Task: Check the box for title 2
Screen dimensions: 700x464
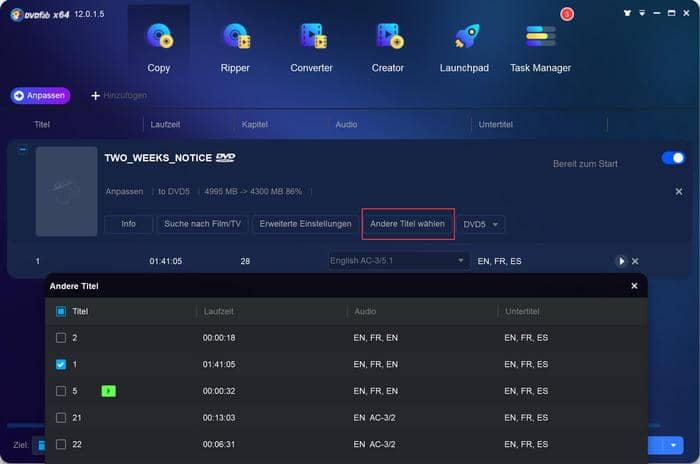Action: point(61,338)
